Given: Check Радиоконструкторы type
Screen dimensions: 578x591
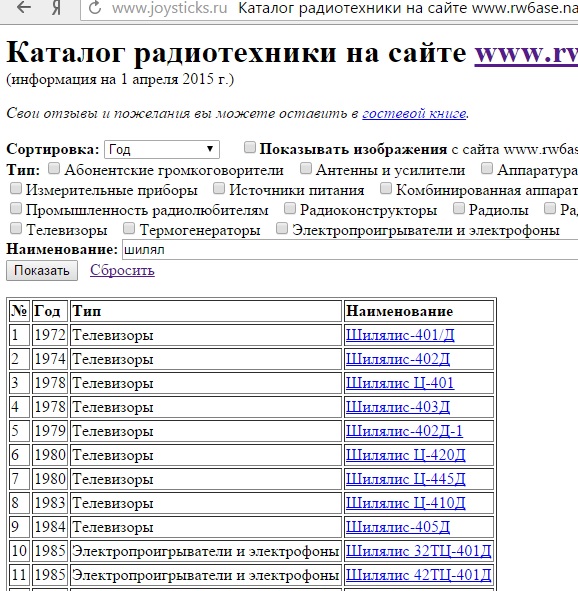Looking at the screenshot, I should coord(289,208).
